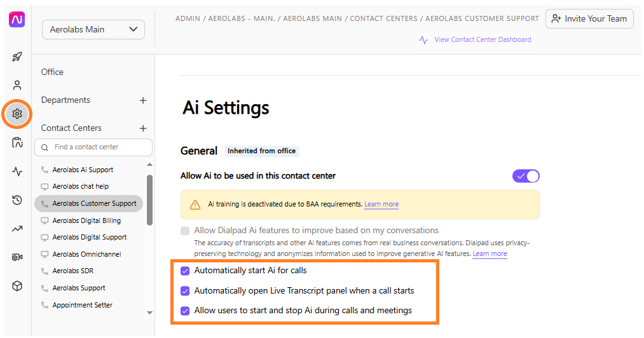
Task: Click ADMIN in the breadcrumb
Action: click(x=188, y=19)
